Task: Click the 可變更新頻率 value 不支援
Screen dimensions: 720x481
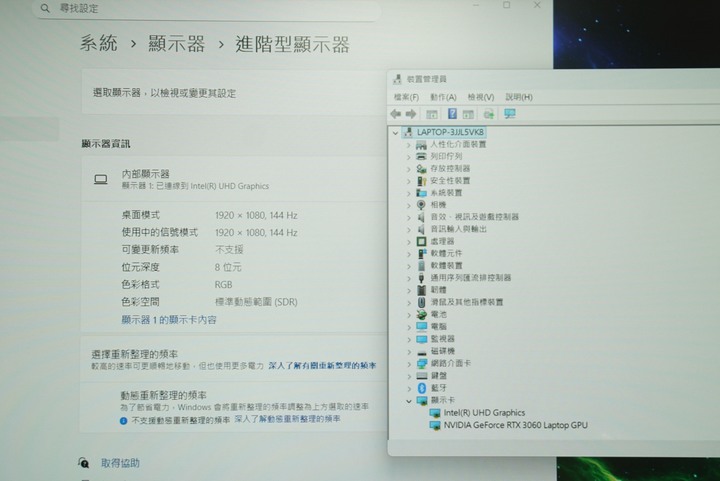Action: point(229,250)
